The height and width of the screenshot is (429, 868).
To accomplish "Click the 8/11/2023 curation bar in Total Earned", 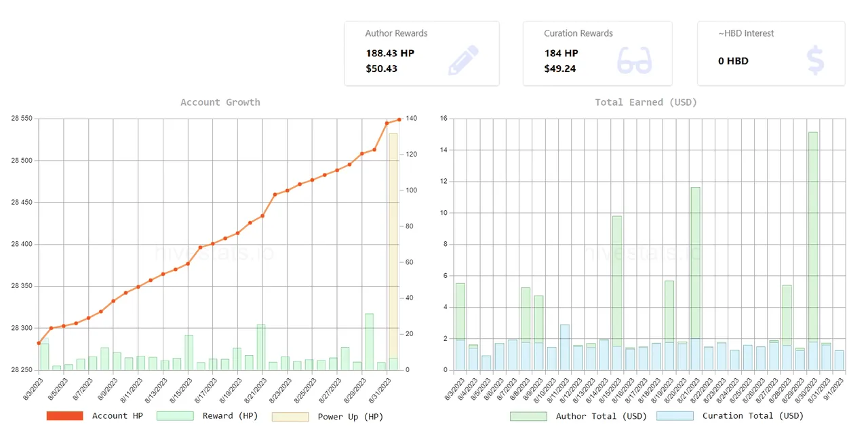I will 565,347.
